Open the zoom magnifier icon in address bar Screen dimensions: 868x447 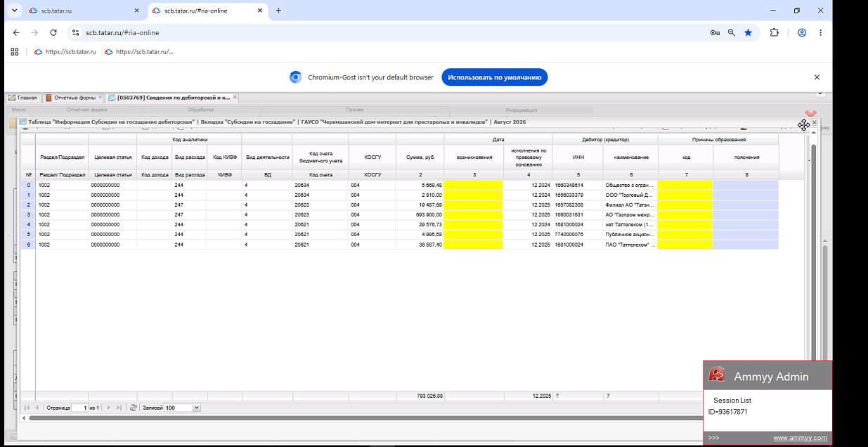[732, 32]
